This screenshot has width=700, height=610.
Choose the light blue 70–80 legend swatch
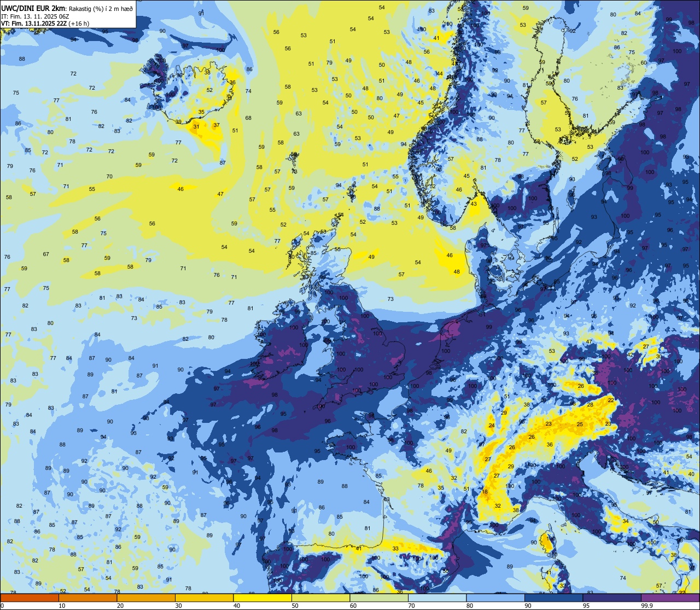tap(437, 597)
